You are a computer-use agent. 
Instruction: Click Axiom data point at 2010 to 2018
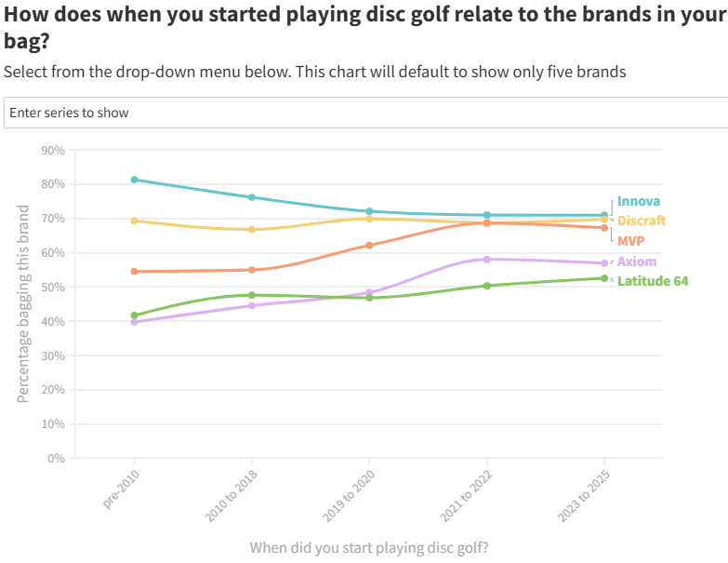(x=252, y=305)
